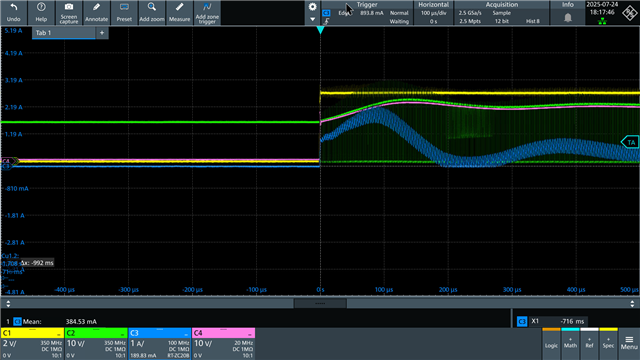
Task: Click Hist 8 history value
Action: click(x=533, y=21)
